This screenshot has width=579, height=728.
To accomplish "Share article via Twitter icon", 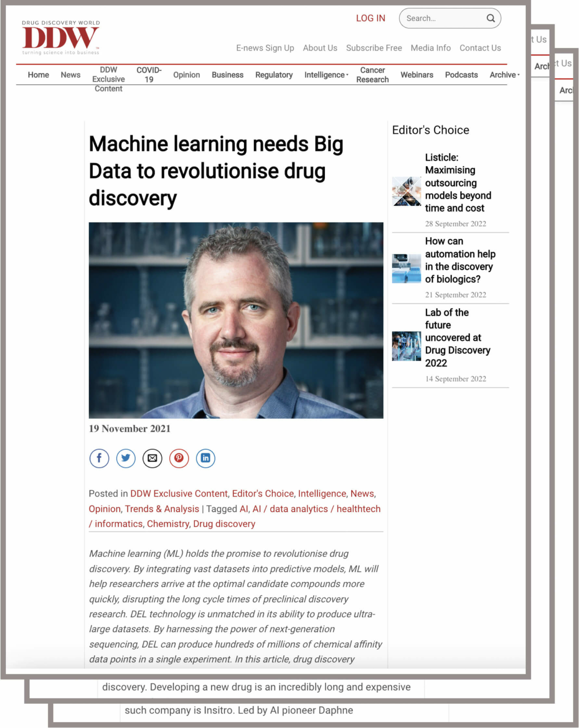I will click(126, 458).
